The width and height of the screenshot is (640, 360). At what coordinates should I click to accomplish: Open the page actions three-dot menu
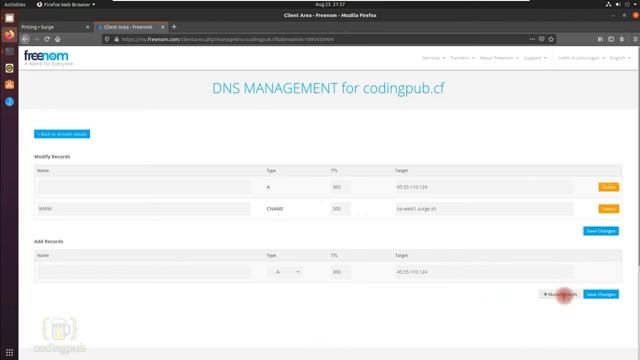pyautogui.click(x=532, y=39)
